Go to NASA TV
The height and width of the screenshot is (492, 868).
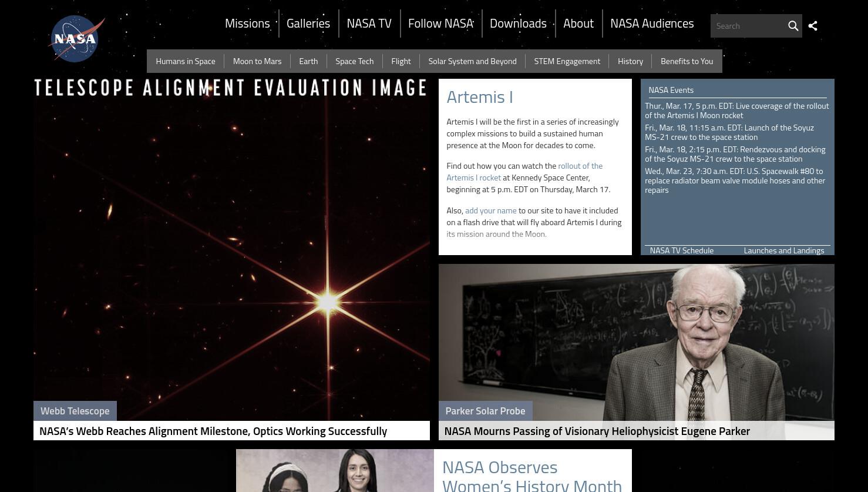click(369, 24)
